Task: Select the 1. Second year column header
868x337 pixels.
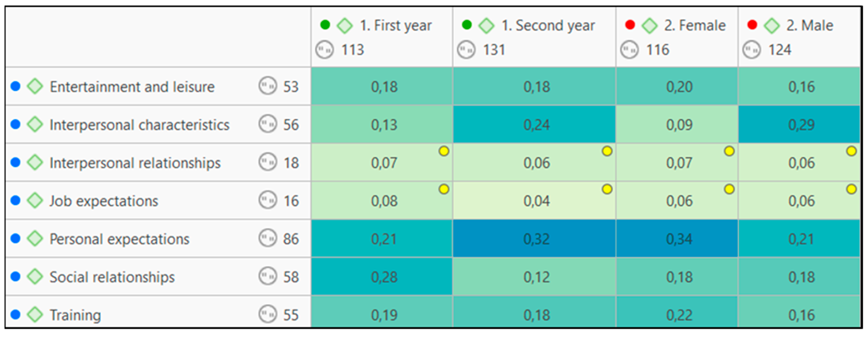Action: click(548, 26)
